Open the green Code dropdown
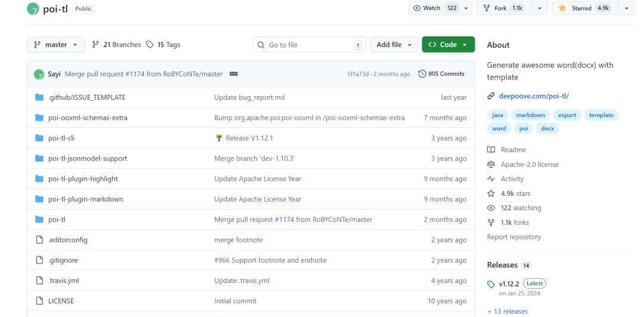644x317 pixels. (x=448, y=45)
